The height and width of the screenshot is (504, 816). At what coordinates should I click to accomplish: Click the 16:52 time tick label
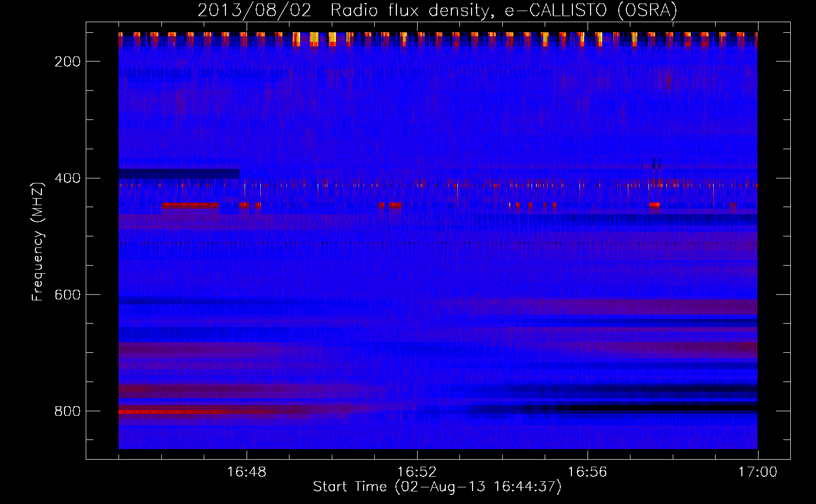click(x=417, y=472)
